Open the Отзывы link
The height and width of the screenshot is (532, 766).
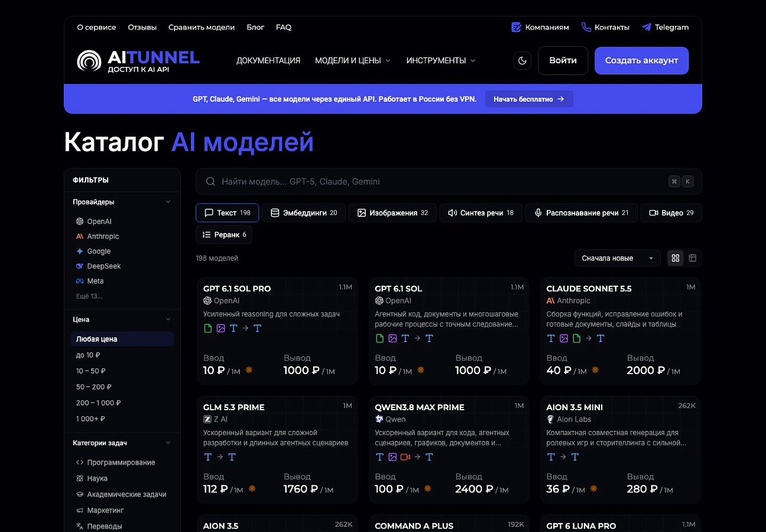[142, 27]
